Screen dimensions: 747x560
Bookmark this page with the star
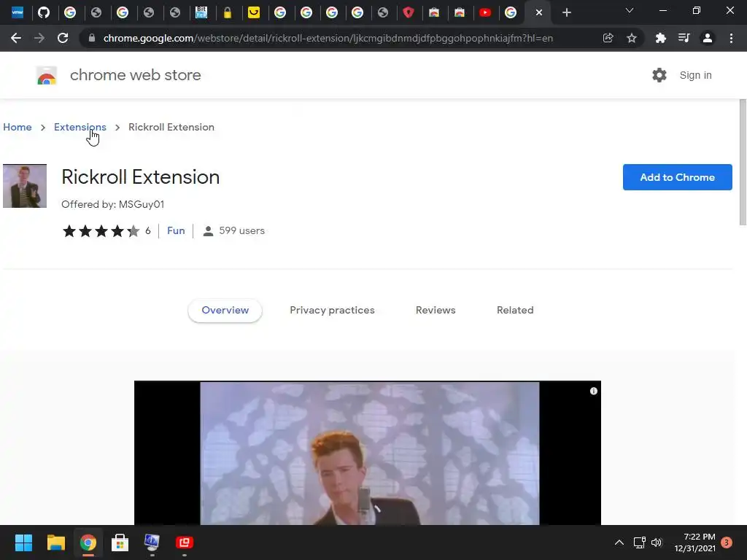pos(632,38)
